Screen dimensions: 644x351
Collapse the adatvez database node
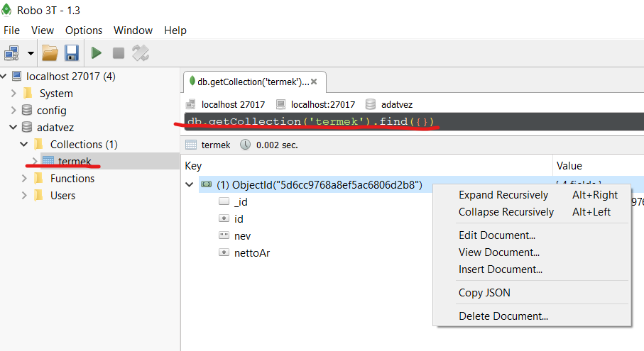click(13, 127)
